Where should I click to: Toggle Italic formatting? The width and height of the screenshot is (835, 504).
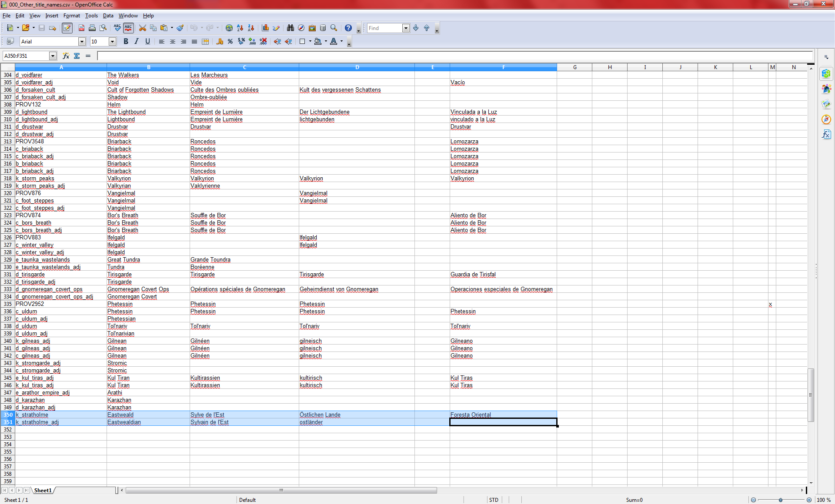[137, 41]
